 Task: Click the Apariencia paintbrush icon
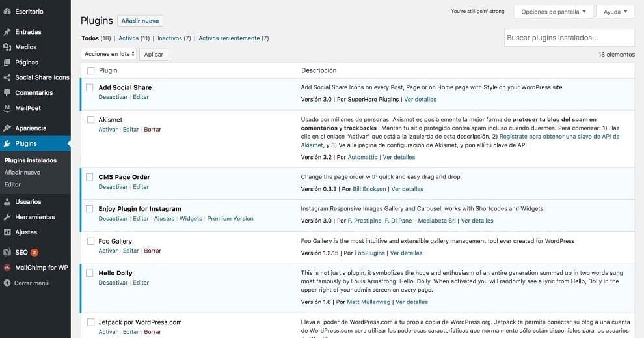[x=7, y=128]
